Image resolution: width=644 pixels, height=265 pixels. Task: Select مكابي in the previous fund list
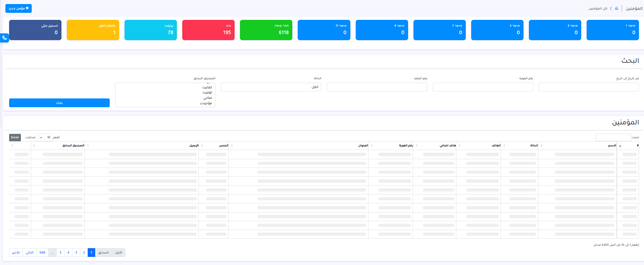[x=208, y=98]
